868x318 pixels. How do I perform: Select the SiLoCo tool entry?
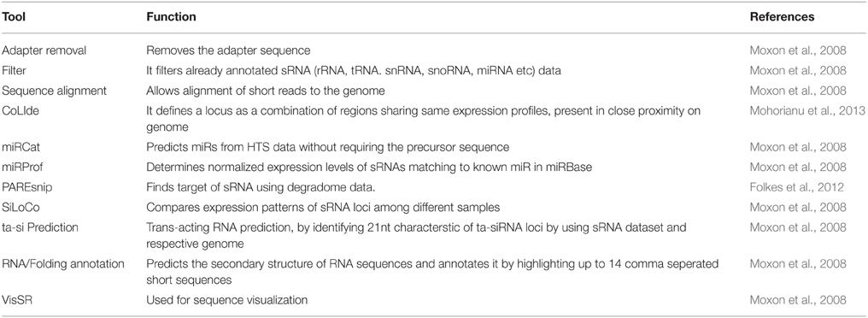(x=20, y=207)
